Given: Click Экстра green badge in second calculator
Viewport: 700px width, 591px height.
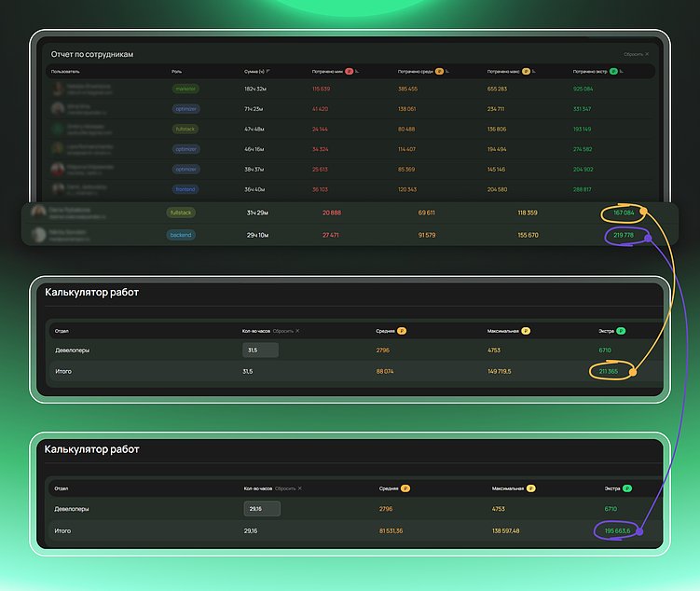Looking at the screenshot, I should tap(627, 488).
